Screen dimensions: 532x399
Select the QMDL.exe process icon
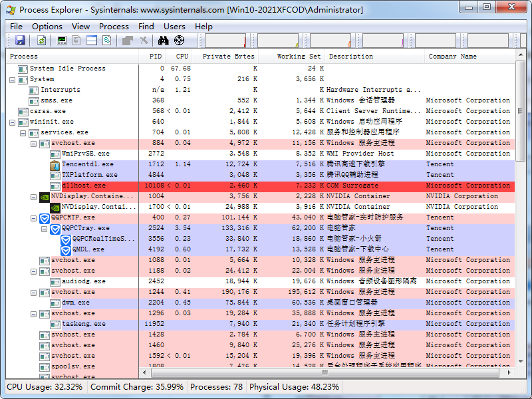point(65,249)
